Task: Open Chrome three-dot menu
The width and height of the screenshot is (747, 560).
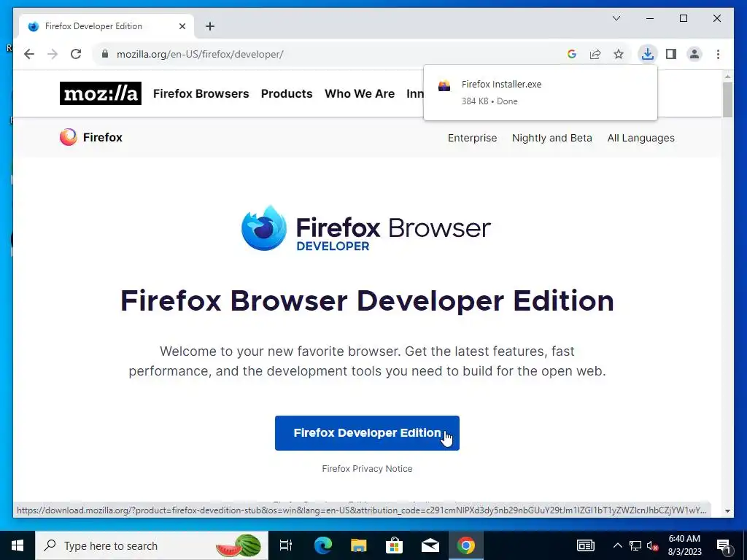Action: 718,54
